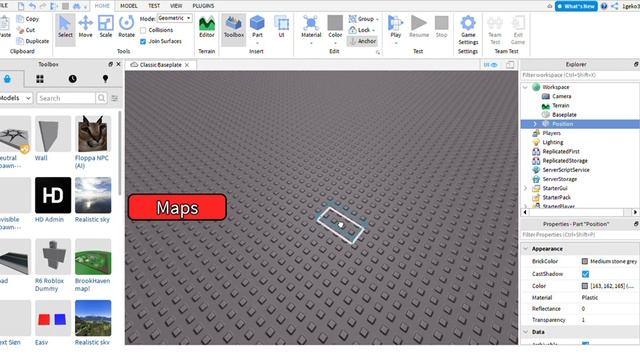Choose the Scale tool
Viewport: 640px width, 360px height.
click(x=106, y=27)
